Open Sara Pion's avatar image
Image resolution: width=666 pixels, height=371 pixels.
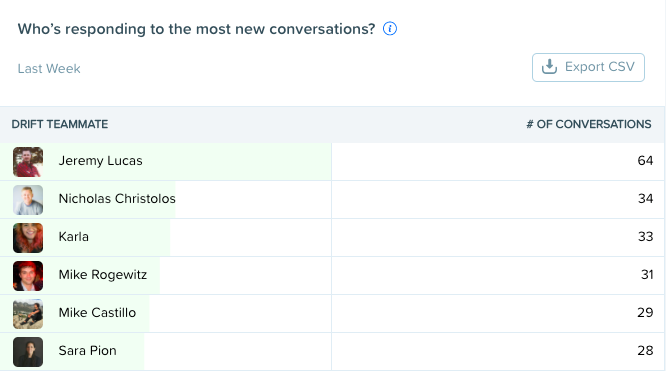click(x=28, y=352)
